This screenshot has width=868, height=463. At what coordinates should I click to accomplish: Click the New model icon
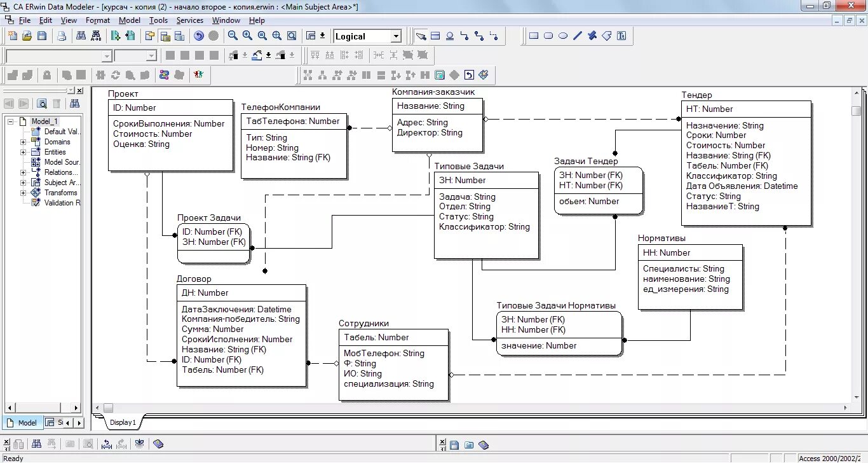13,36
